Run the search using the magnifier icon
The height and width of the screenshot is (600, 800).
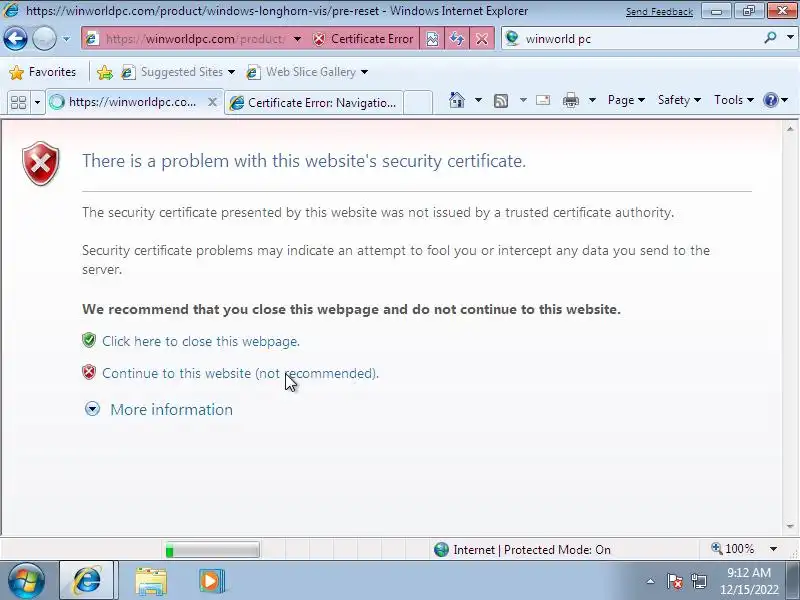click(770, 38)
